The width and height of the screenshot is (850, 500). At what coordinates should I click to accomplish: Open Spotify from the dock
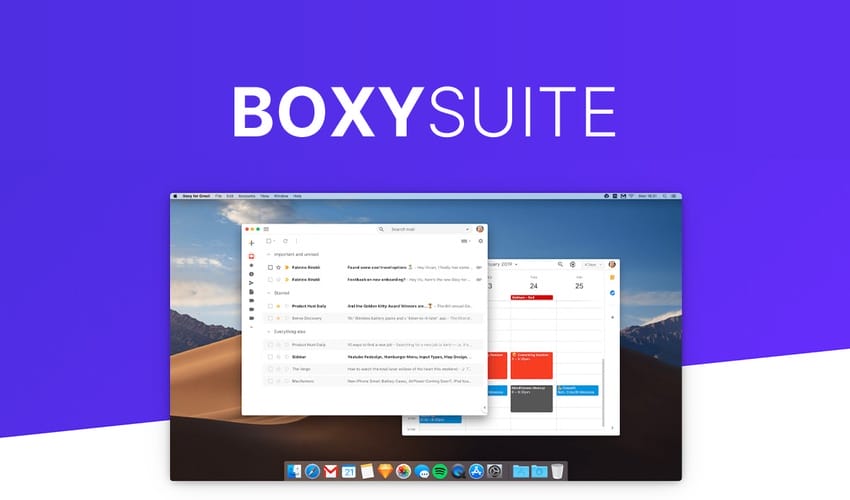point(440,471)
